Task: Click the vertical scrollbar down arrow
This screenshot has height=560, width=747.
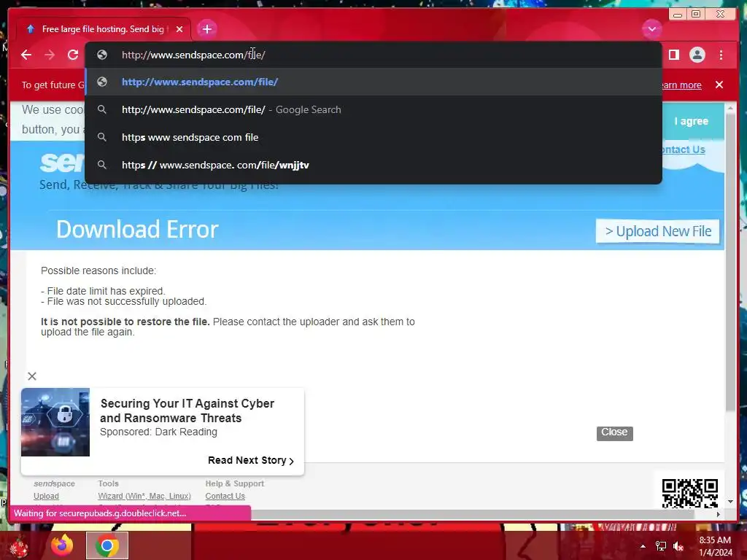Action: point(730,502)
